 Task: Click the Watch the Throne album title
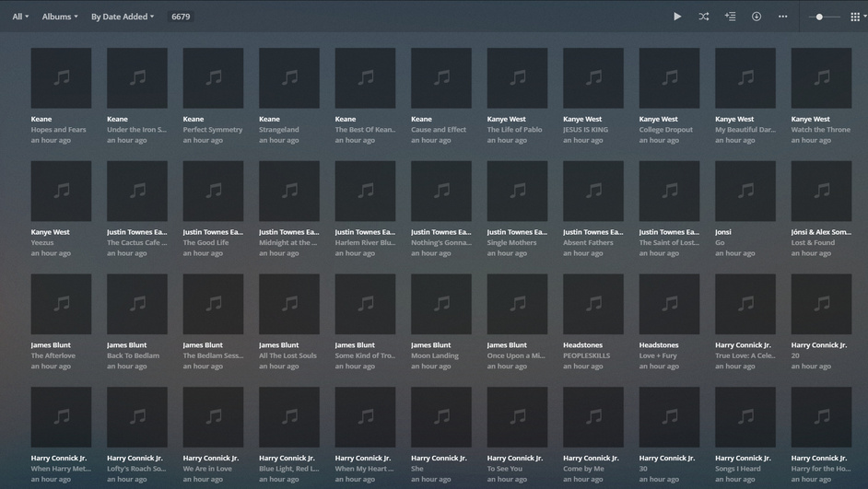(x=820, y=130)
